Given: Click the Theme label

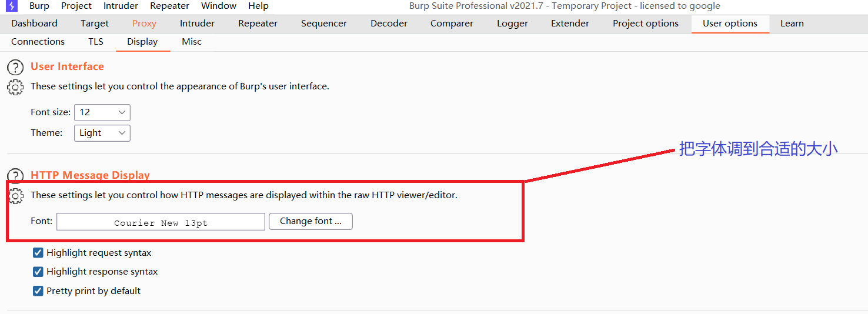Looking at the screenshot, I should tap(46, 133).
